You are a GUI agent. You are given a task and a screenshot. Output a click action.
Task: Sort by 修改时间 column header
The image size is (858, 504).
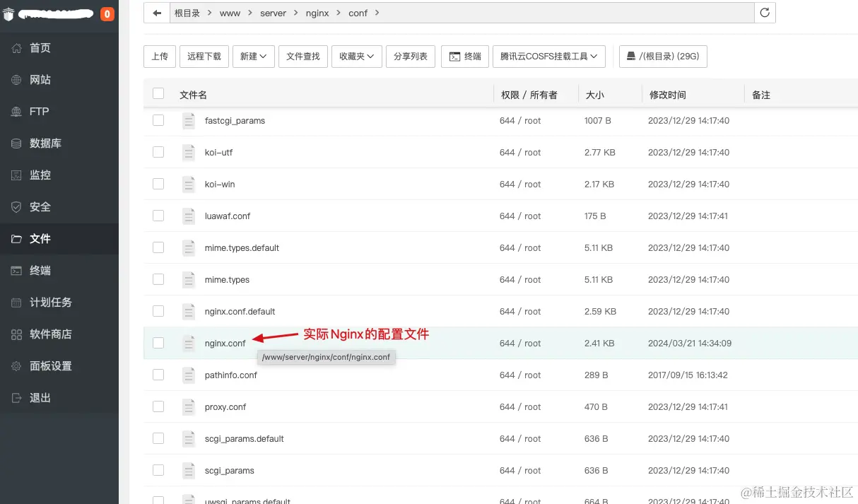click(668, 95)
